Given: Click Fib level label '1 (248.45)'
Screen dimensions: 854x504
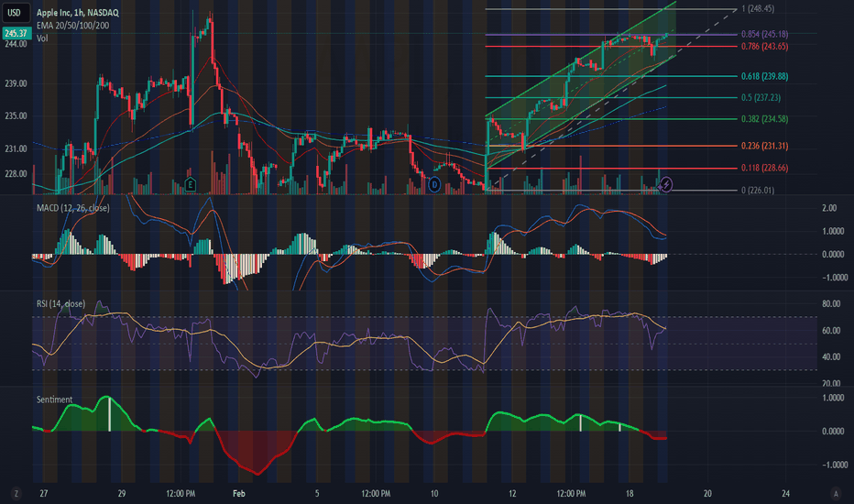Looking at the screenshot, I should pyautogui.click(x=758, y=9).
